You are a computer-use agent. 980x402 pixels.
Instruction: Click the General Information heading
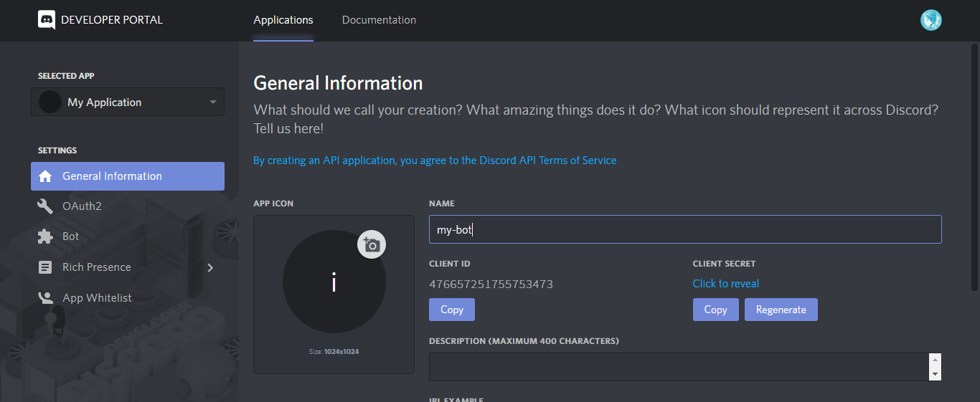coord(338,83)
